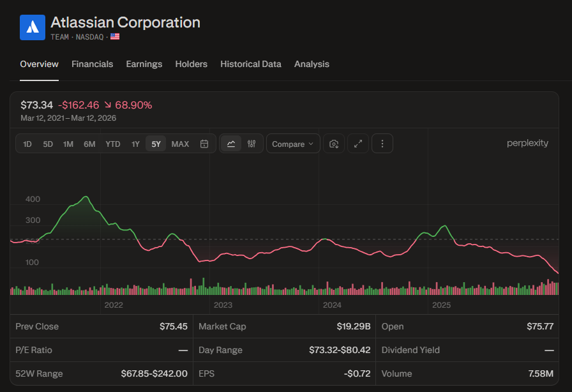Click the Market Cap value $19.29B
This screenshot has width=572, height=392.
(354, 326)
